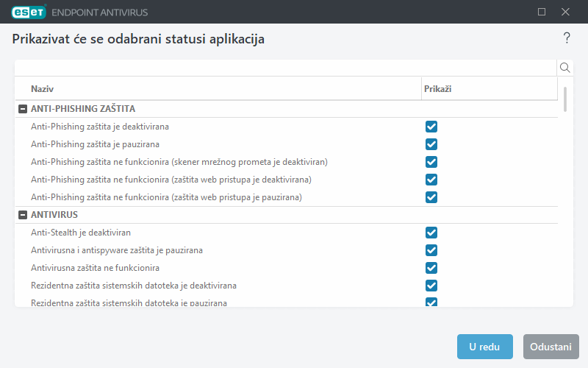
Task: Click the ESET logo in title bar
Action: point(29,12)
